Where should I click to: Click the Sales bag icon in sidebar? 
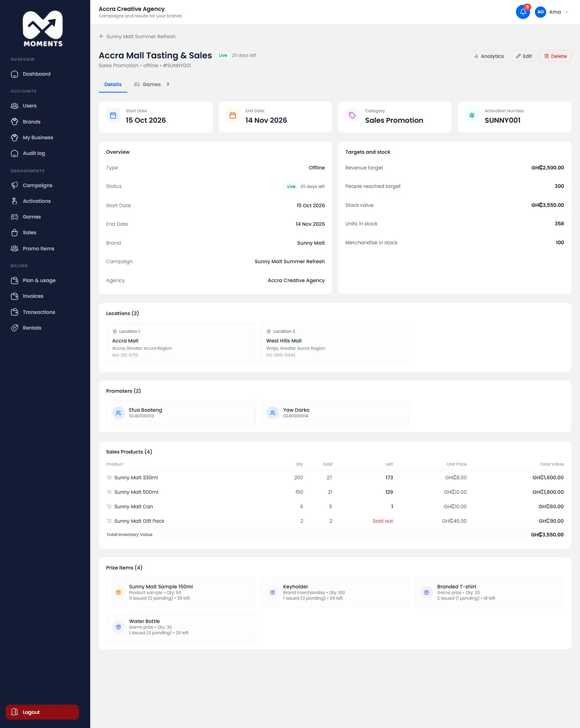14,233
